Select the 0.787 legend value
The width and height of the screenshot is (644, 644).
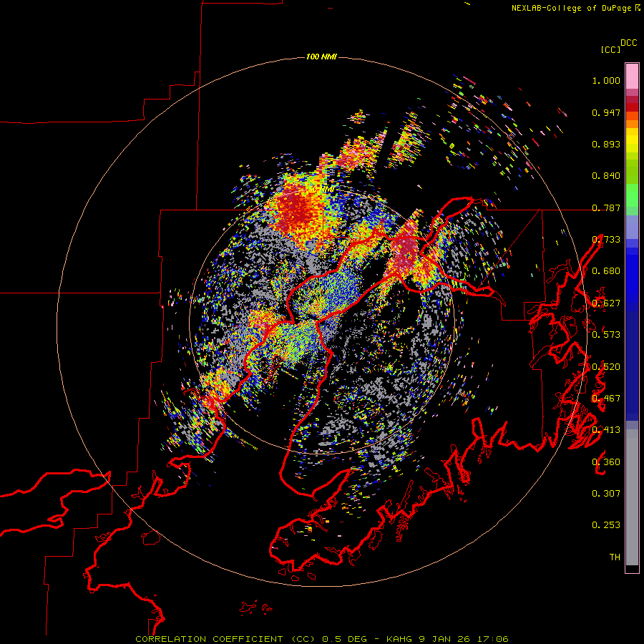(606, 208)
